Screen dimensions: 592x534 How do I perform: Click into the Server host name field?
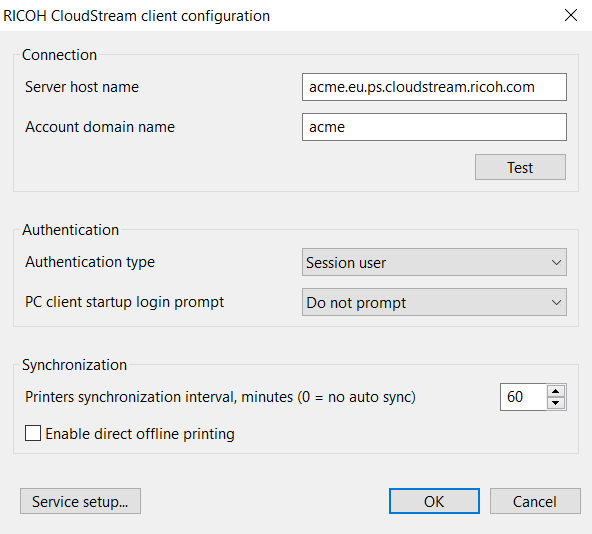point(434,87)
